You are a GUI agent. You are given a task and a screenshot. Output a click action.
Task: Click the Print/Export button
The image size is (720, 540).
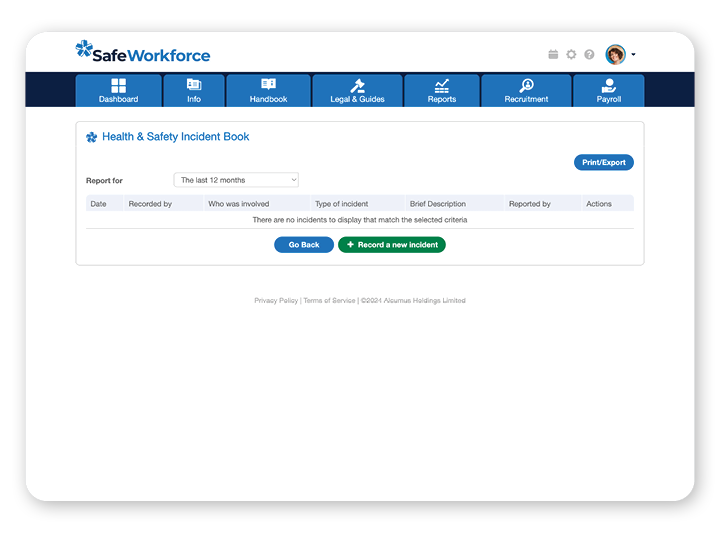coord(603,162)
